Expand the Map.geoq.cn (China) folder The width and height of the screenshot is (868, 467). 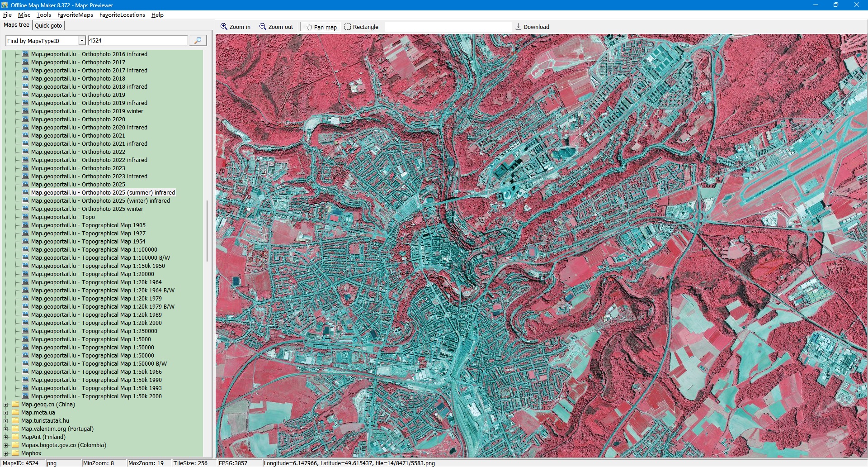tap(6, 405)
